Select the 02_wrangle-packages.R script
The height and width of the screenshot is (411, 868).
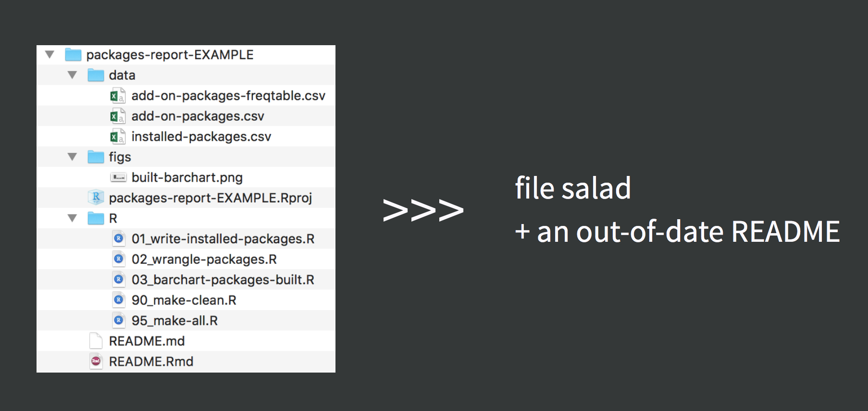coord(186,259)
